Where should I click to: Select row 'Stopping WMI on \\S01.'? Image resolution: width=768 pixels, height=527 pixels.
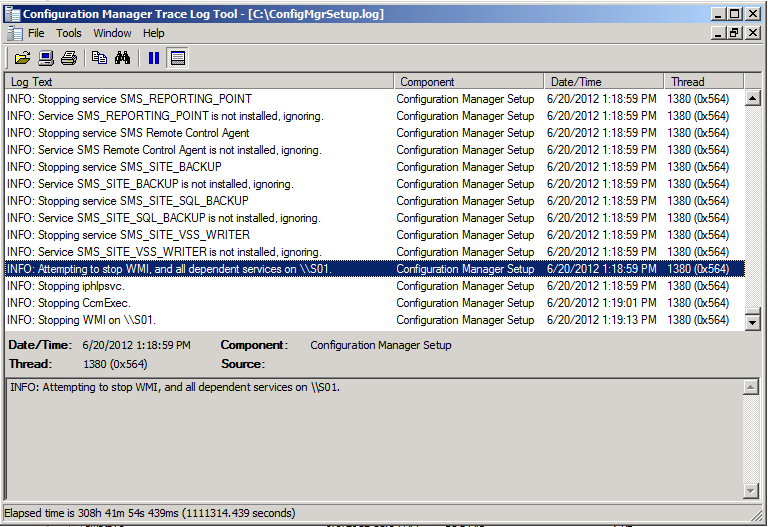(x=375, y=320)
